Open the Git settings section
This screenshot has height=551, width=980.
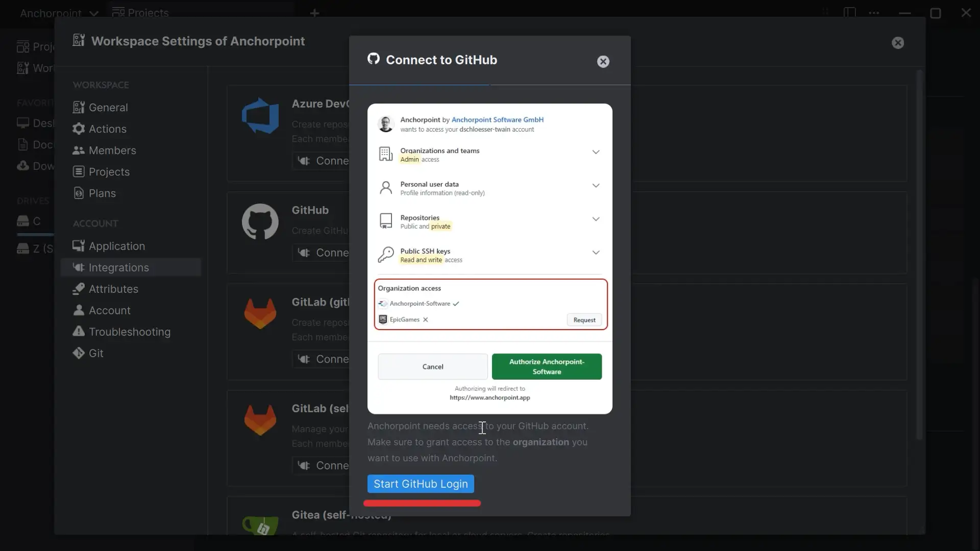(96, 353)
